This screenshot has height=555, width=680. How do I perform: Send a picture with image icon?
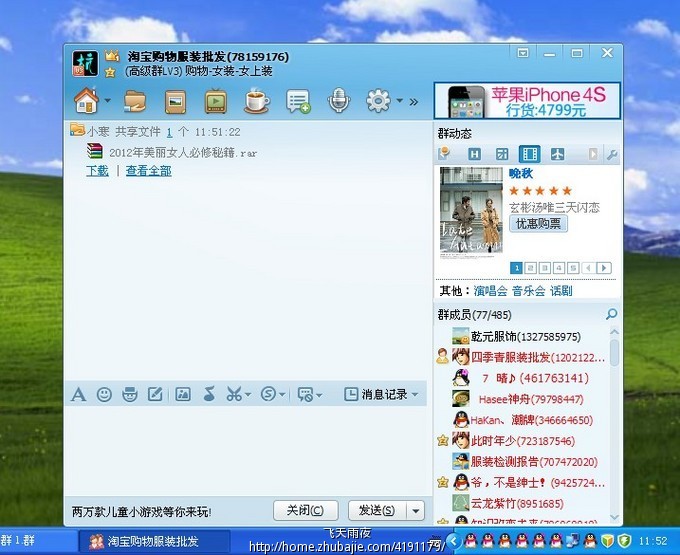183,394
